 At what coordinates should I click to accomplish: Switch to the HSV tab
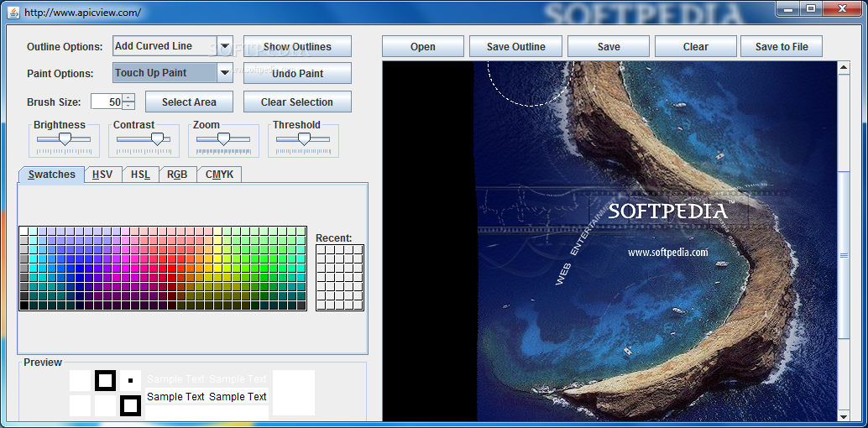102,175
